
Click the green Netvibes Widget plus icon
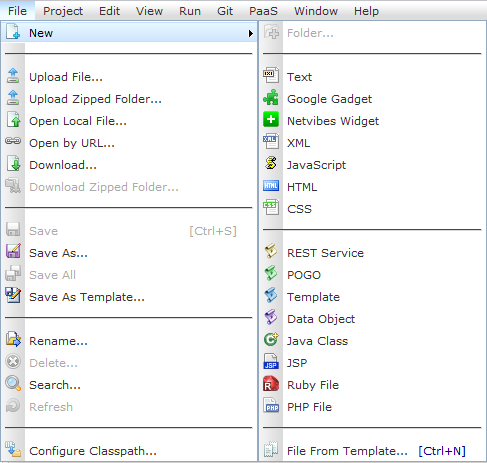click(271, 120)
